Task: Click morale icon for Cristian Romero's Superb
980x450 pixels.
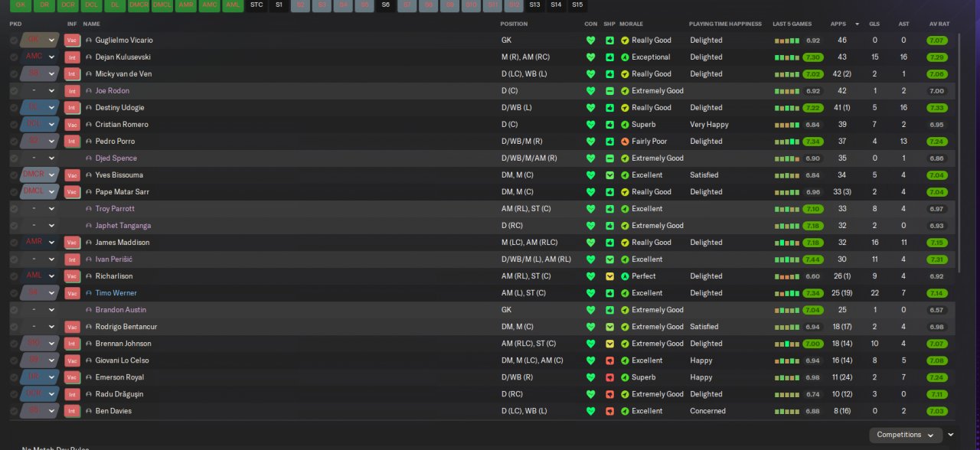Action: pos(625,124)
